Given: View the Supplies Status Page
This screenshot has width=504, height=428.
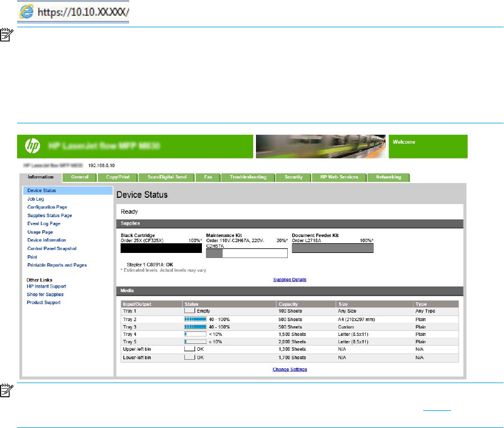Looking at the screenshot, I should tap(49, 215).
